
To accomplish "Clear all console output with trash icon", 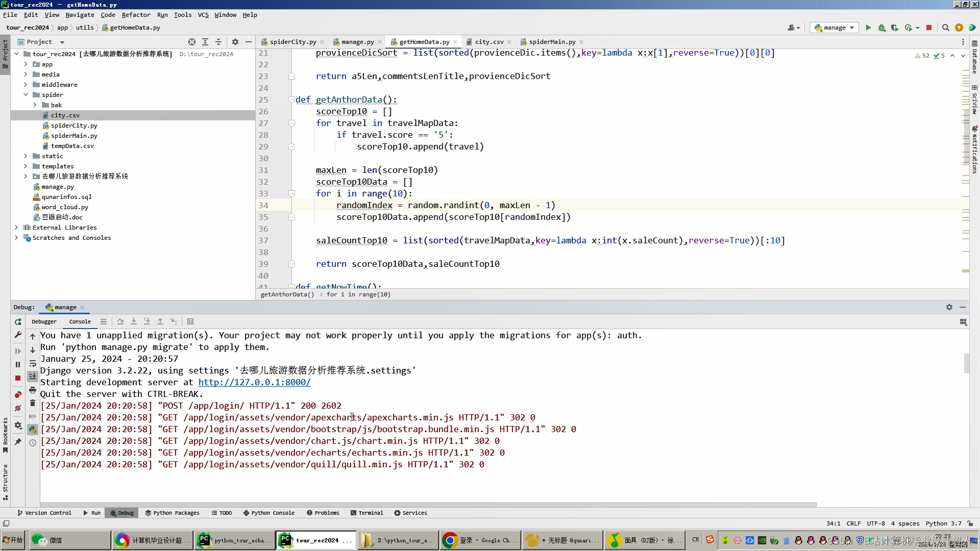I will [33, 403].
